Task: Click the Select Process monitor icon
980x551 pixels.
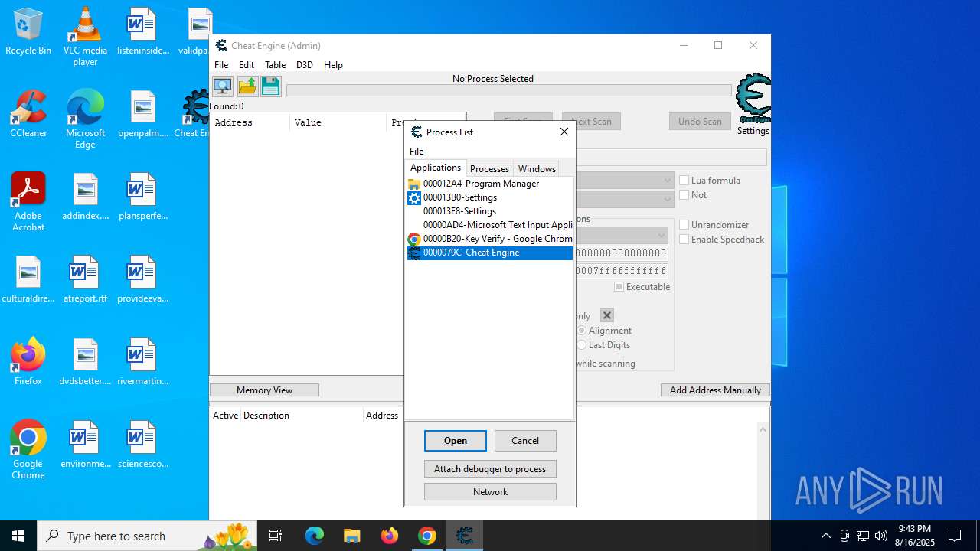Action: [223, 86]
